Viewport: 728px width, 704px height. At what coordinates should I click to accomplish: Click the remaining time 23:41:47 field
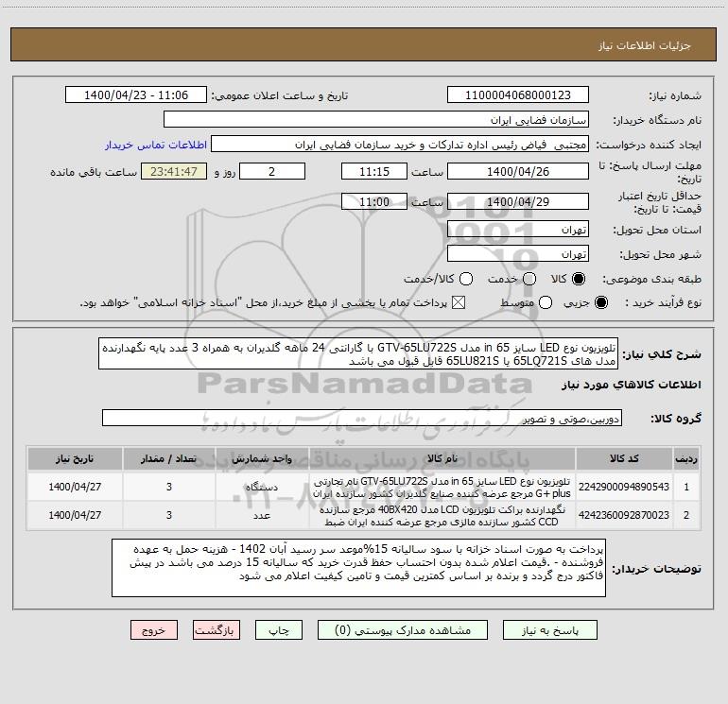174,171
